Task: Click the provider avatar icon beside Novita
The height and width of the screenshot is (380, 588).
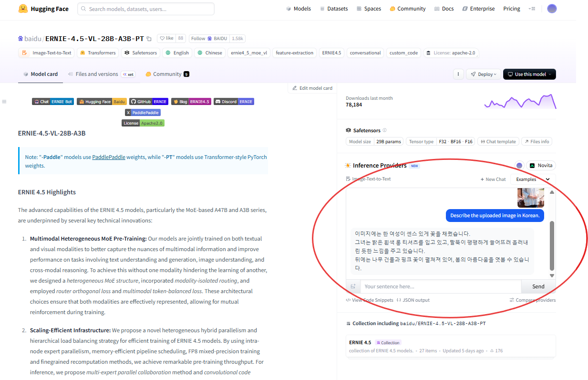Action: (x=519, y=166)
